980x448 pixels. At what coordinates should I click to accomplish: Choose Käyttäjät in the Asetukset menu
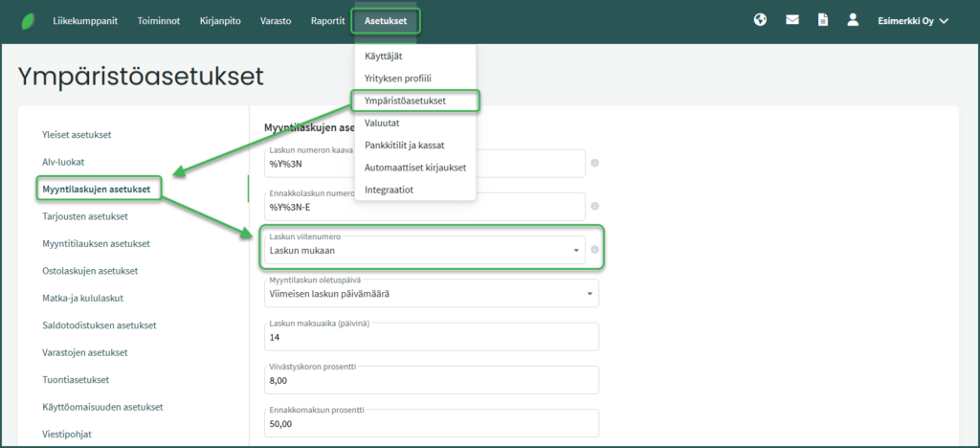[x=383, y=56]
